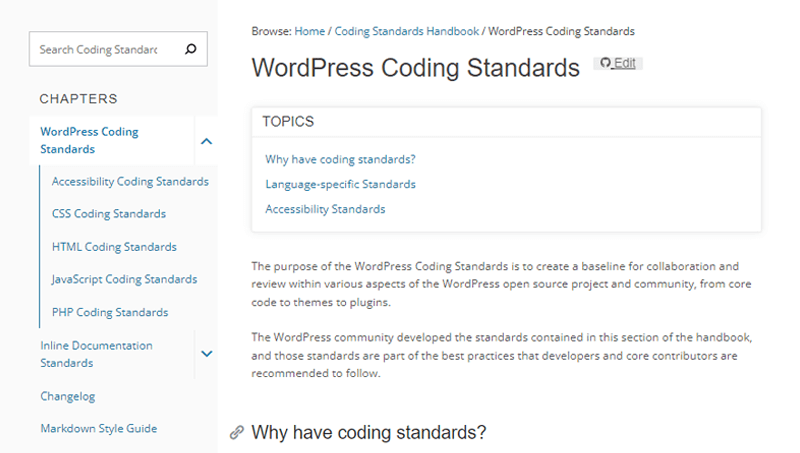This screenshot has height=453, width=800.
Task: Open Accessibility Coding Standards in sidebar
Action: point(130,182)
